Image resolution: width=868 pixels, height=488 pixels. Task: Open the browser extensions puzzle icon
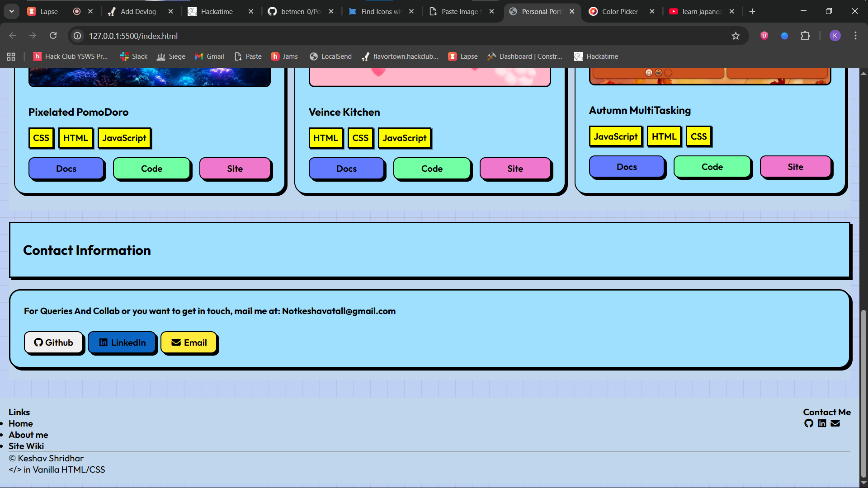click(805, 36)
